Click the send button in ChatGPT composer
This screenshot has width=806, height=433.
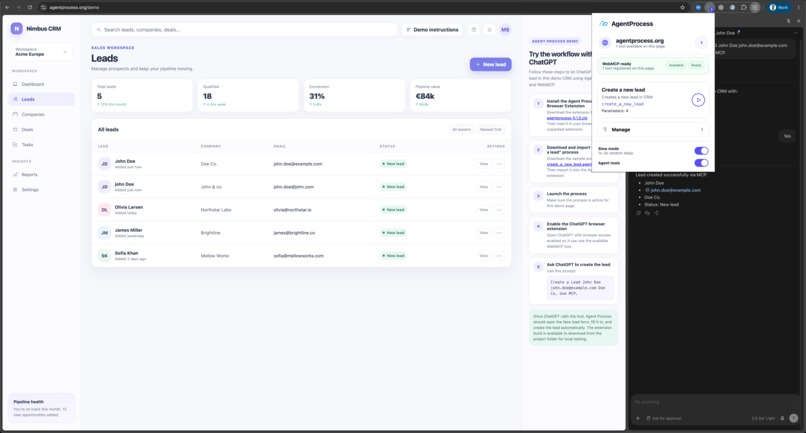pos(794,418)
